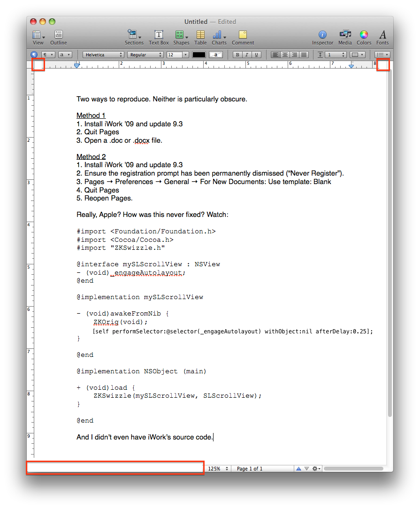This screenshot has height=509, width=420.
Task: Open the character style dropdown
Action: click(x=65, y=55)
